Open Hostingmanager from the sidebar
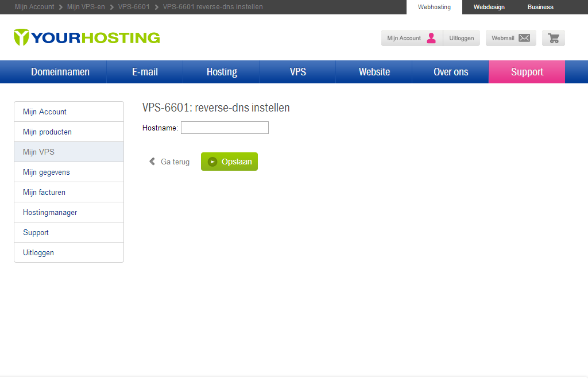Screen dimensions: 588x384 50,212
